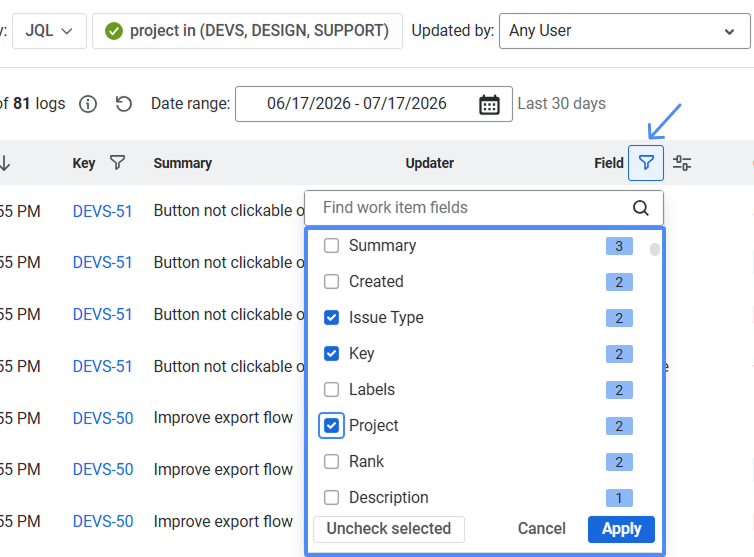Screen dimensions: 754x557
Task: Check the Labels field checkbox
Action: click(x=331, y=389)
